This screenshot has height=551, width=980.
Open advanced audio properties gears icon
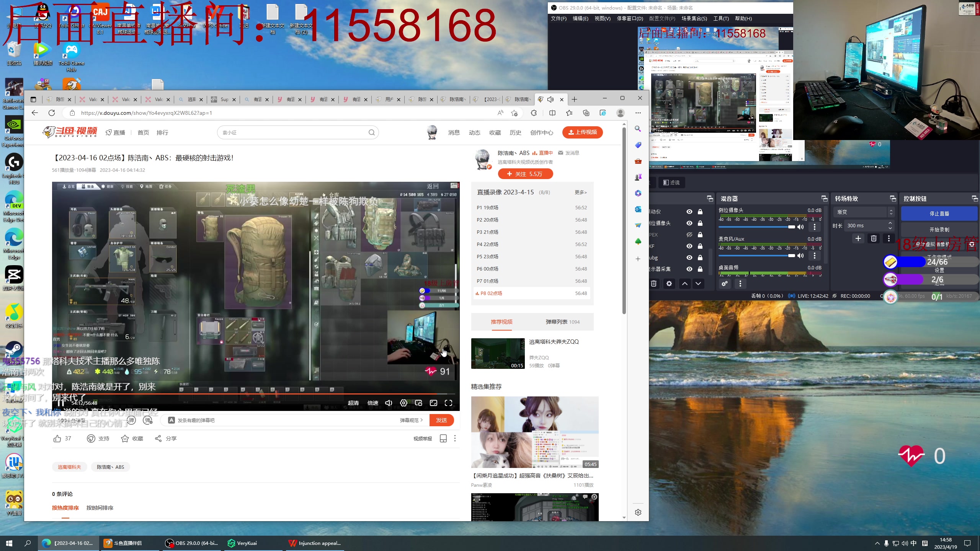coord(725,284)
